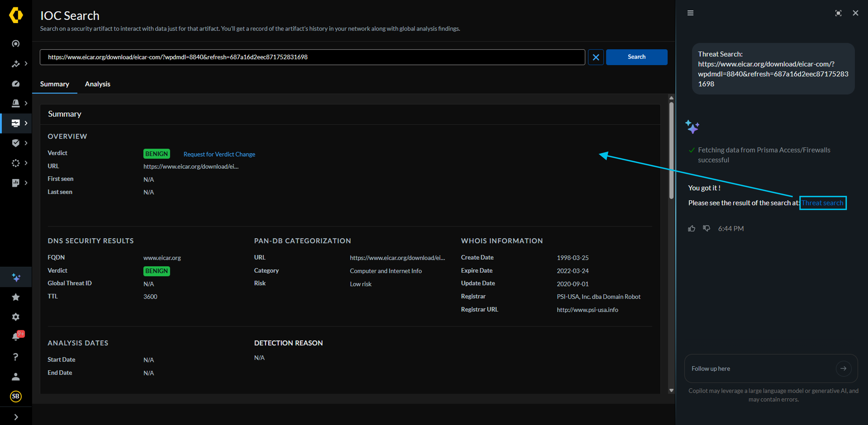
Task: Click Update Date value 2020-09-01
Action: tap(572, 284)
